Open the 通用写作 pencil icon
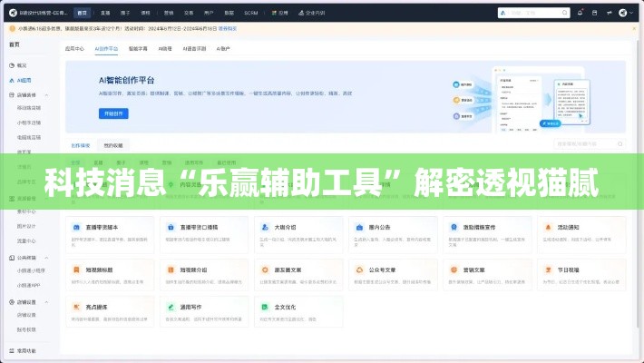This screenshot has height=363, width=644. tap(171, 307)
